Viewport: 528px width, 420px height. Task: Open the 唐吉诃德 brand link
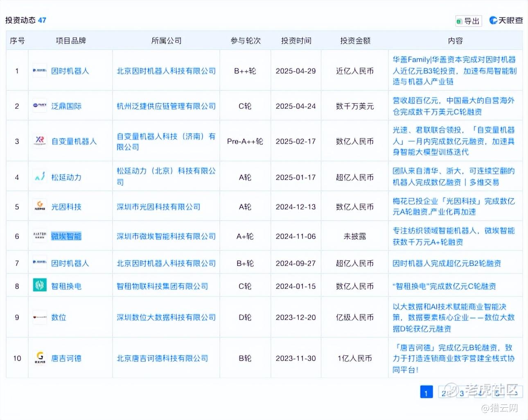pos(66,358)
